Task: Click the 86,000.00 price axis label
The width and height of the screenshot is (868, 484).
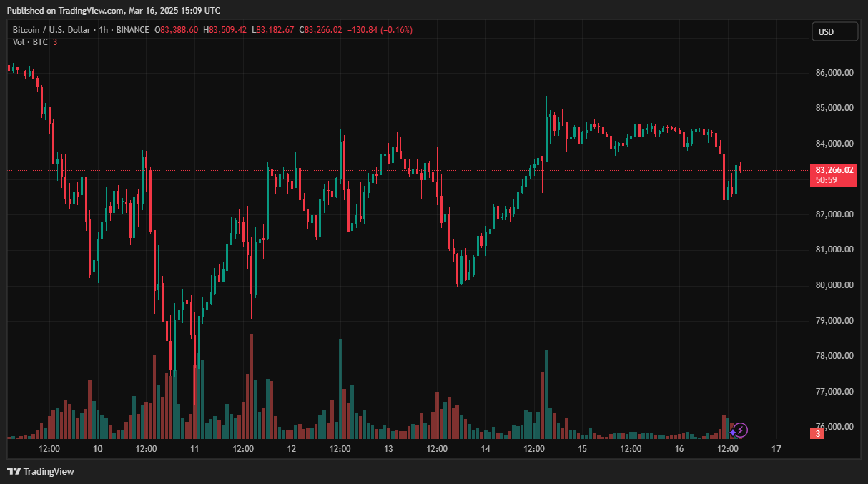Action: [833, 73]
